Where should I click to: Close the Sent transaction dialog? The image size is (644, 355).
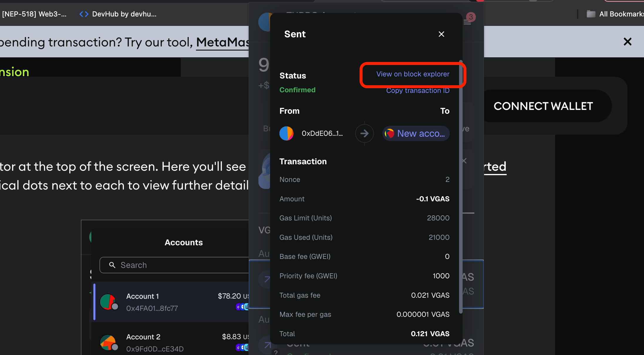(441, 34)
